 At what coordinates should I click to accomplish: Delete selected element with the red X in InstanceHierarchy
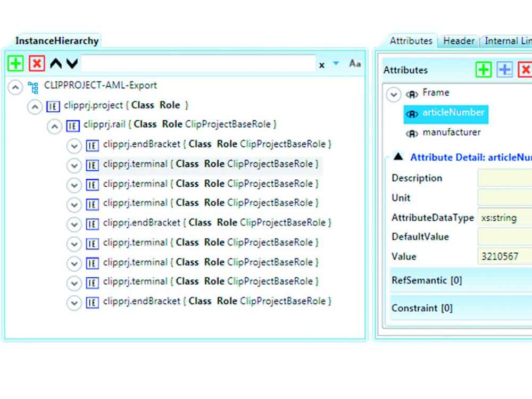tap(37, 63)
